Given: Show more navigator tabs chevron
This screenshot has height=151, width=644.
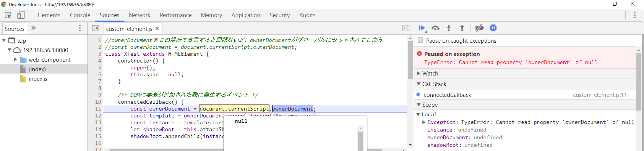Looking at the screenshot, I should click(x=33, y=28).
